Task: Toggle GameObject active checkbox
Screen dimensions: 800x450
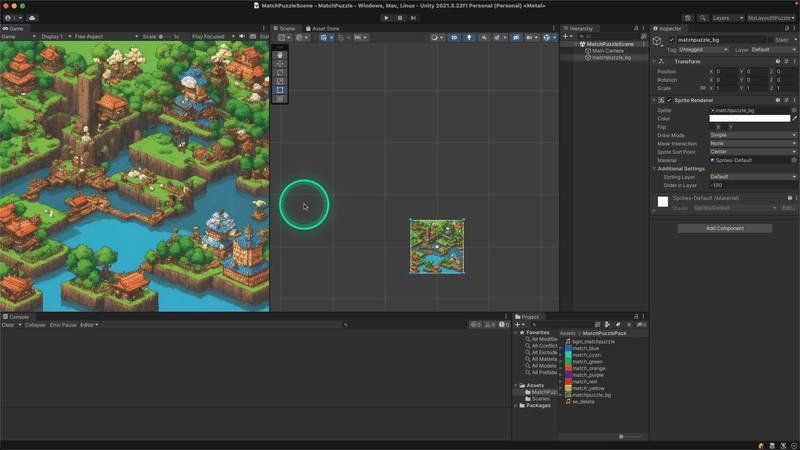Action: 671,40
